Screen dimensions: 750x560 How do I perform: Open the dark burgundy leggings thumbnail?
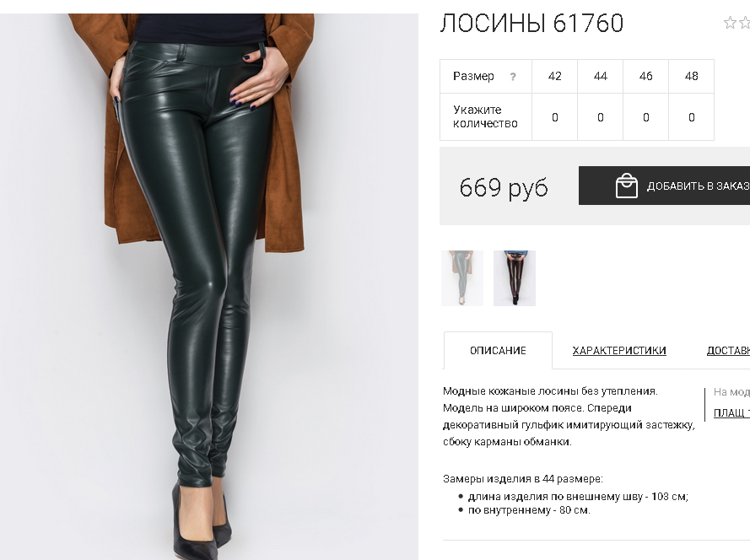(515, 277)
